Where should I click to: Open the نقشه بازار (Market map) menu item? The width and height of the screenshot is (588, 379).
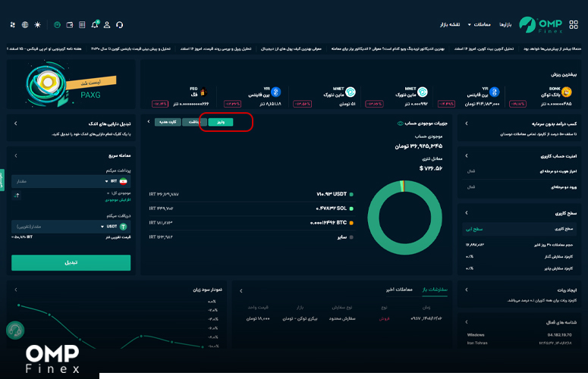(x=450, y=25)
